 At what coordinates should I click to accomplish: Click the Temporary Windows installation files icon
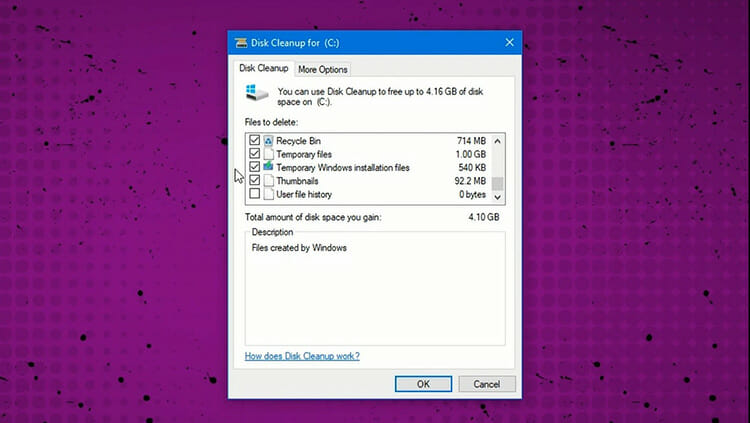tap(268, 167)
